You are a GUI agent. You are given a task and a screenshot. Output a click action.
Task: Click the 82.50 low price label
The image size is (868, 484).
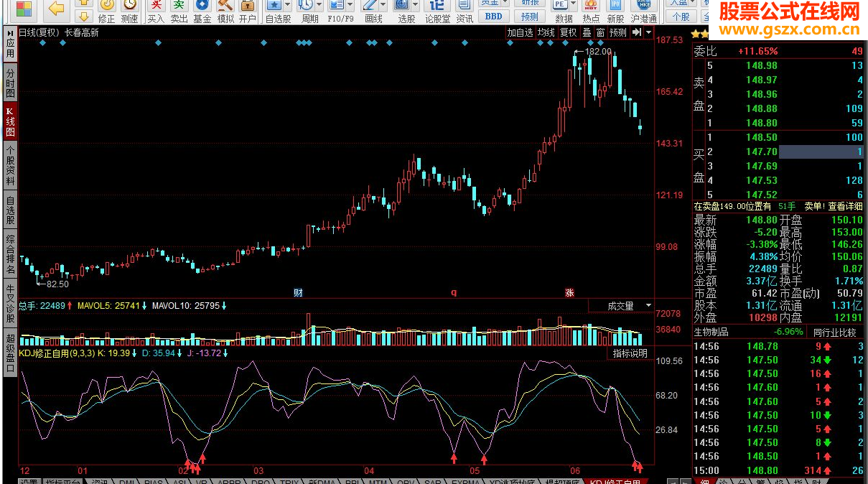(58, 284)
